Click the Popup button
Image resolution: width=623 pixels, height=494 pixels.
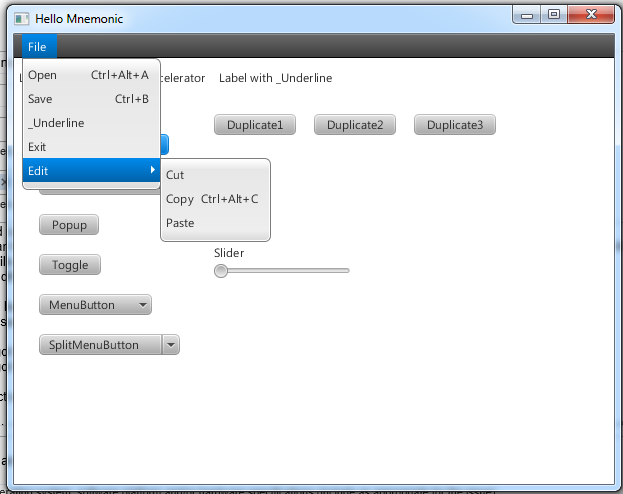coord(69,225)
